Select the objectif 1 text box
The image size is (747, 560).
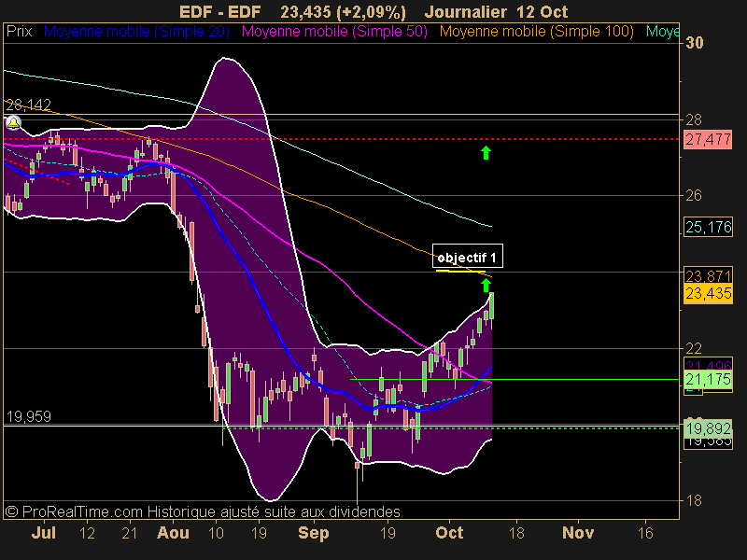[468, 256]
